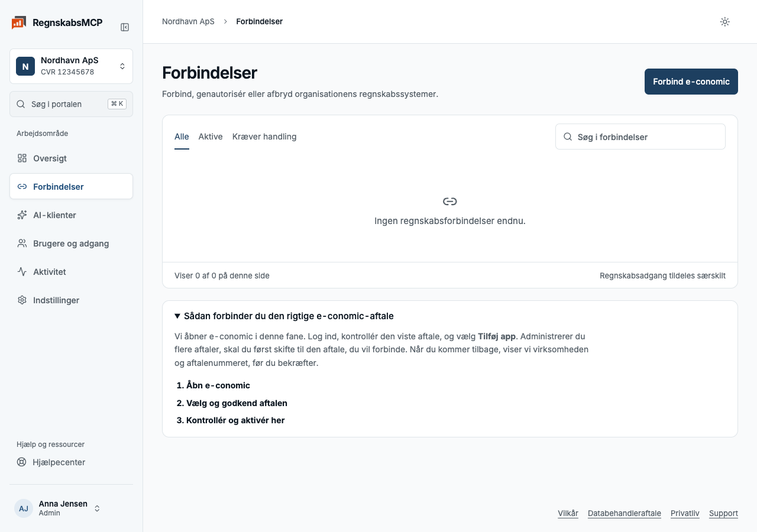Switch to the Kræver handling tab
Screen dimensions: 757x532
(x=264, y=137)
